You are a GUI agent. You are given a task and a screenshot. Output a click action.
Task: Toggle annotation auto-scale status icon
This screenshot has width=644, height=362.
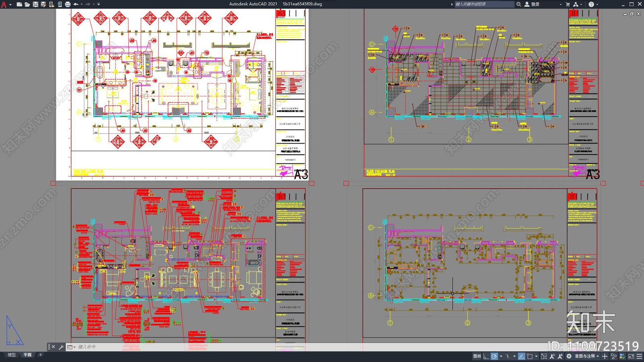pyautogui.click(x=560, y=356)
